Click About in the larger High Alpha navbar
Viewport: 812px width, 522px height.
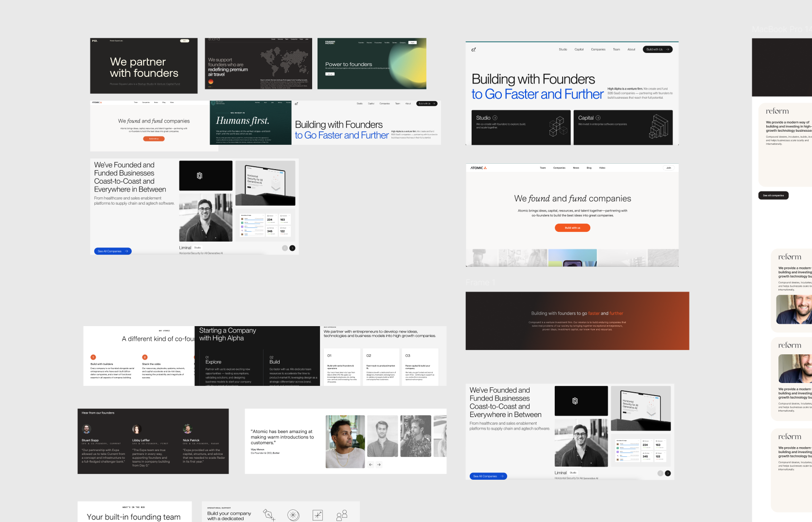tap(631, 50)
